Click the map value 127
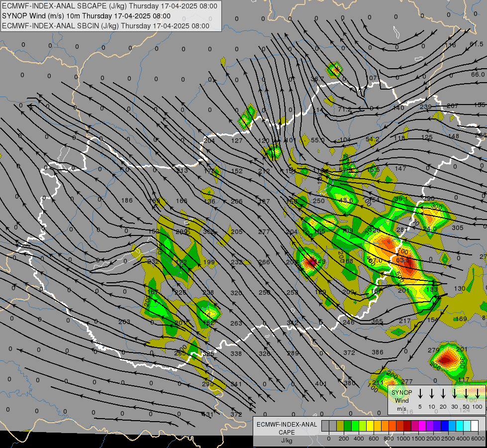This screenshot has width=487, height=448. tap(237, 140)
